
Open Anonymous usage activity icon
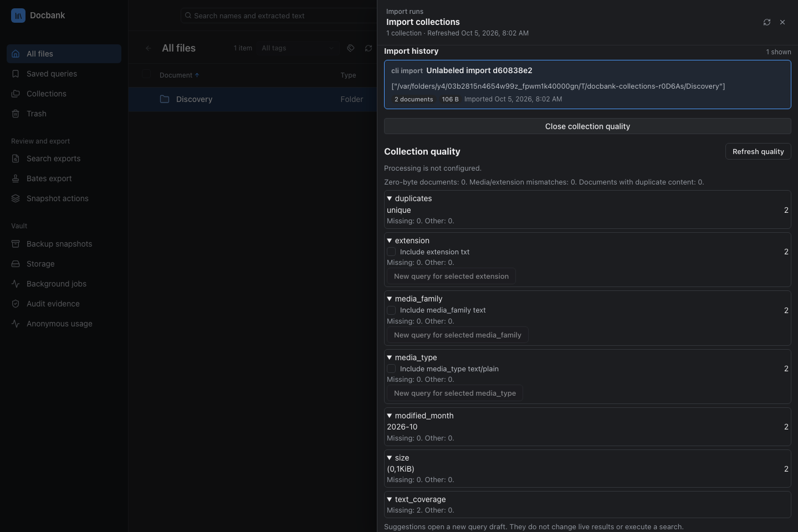16,324
